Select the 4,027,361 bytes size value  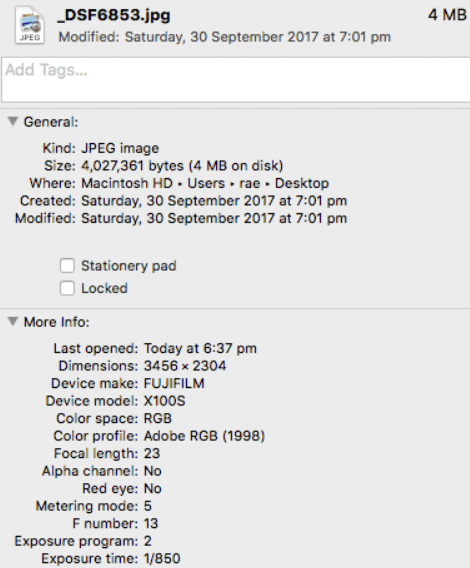click(132, 166)
